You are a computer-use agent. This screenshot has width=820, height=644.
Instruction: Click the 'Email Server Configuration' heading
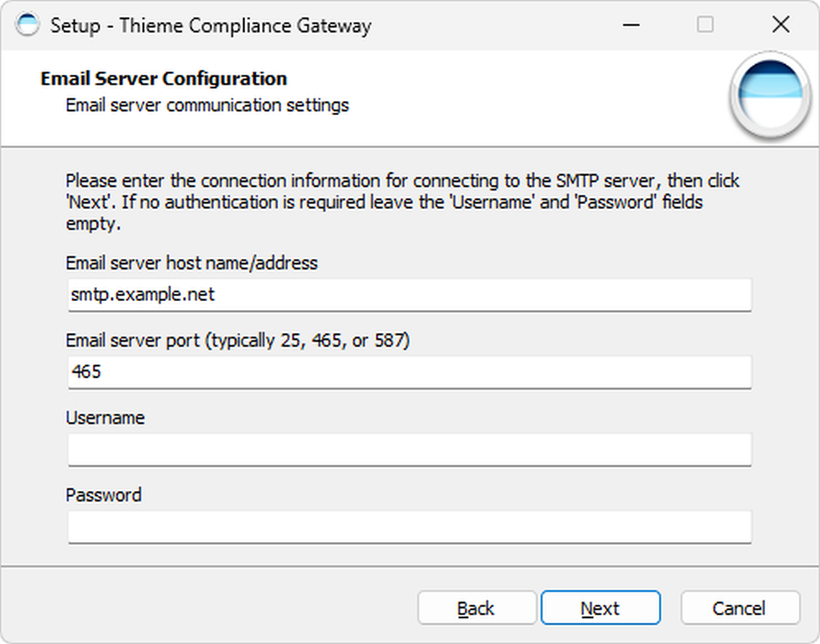point(163,79)
